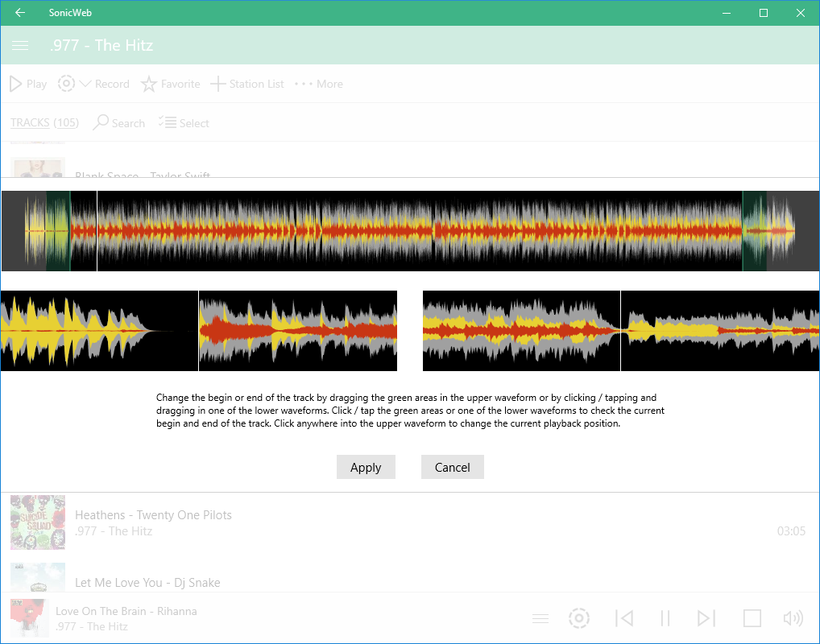Click the record icon in the playback bar

point(579,617)
